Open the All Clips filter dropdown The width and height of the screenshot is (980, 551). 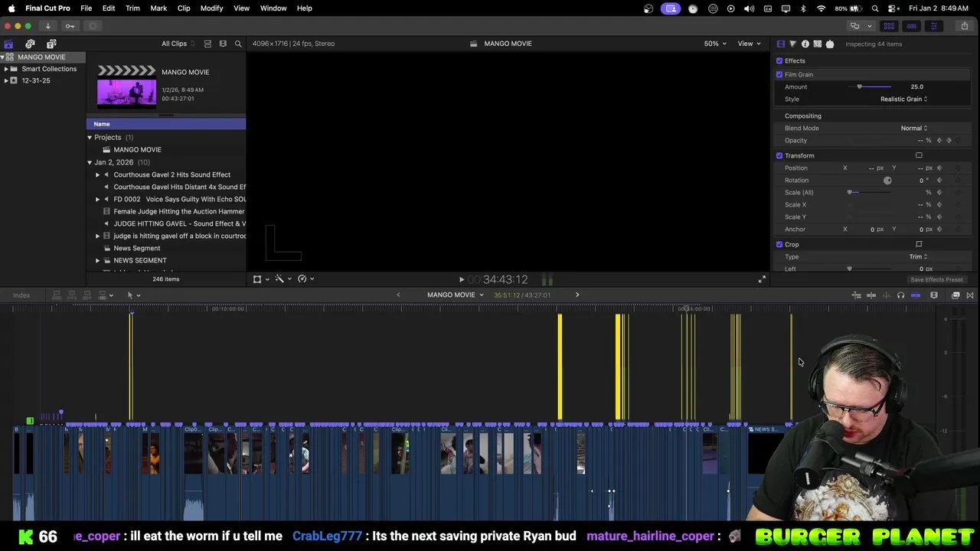[x=178, y=44]
